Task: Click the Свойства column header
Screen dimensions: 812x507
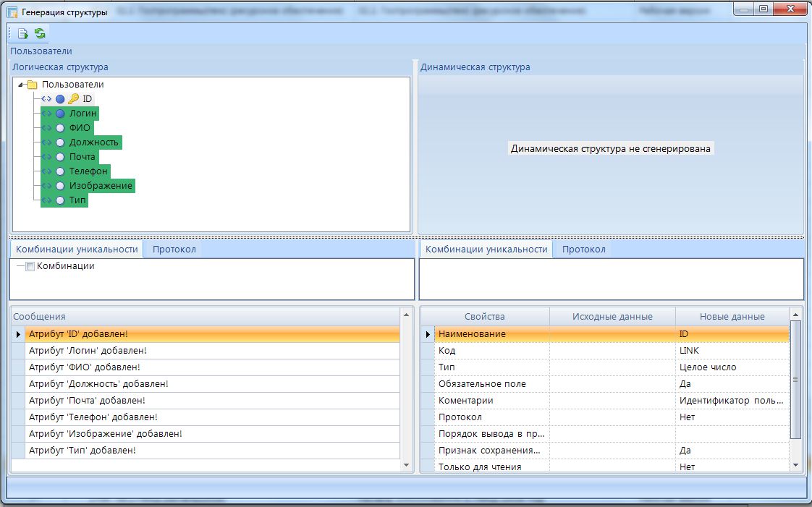Action: point(484,316)
